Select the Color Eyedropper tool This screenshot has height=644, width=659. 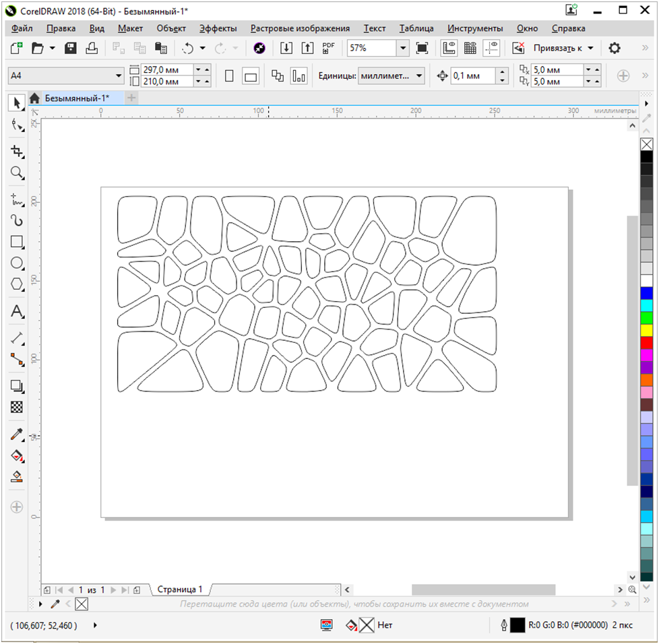(16, 434)
